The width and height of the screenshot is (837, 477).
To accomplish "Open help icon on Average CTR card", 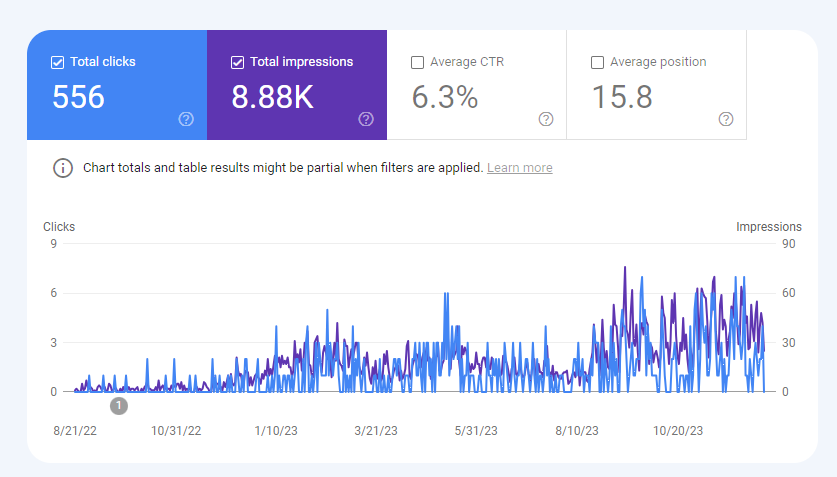I will 546,119.
